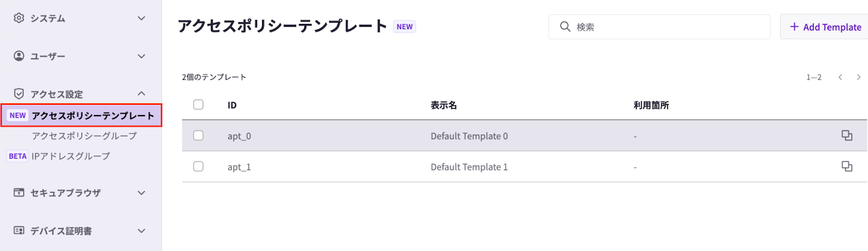The image size is (868, 251).
Task: Toggle the select-all header checkbox
Action: point(199,104)
